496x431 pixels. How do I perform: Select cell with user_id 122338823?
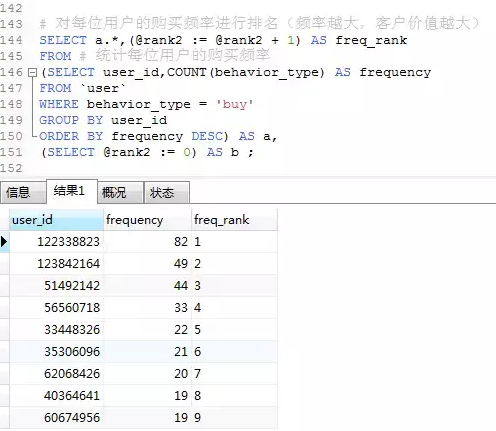pos(56,242)
